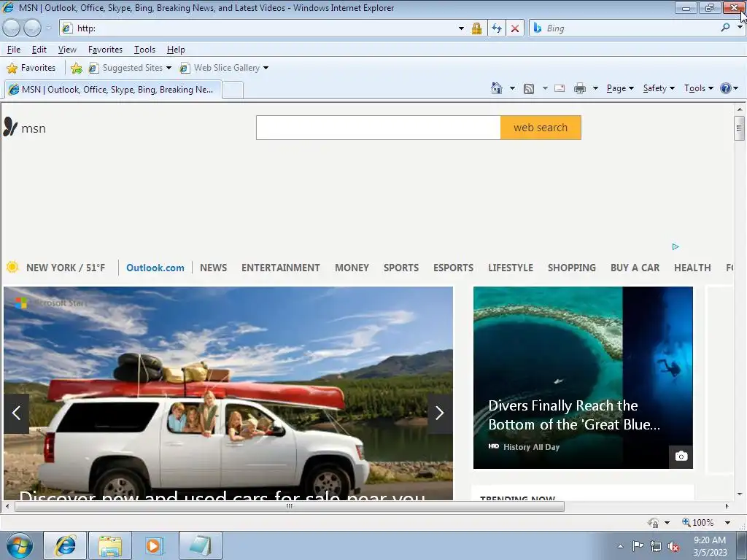Expand Web Slice Gallery dropdown
Viewport: 747px width, 560px height.
(266, 68)
